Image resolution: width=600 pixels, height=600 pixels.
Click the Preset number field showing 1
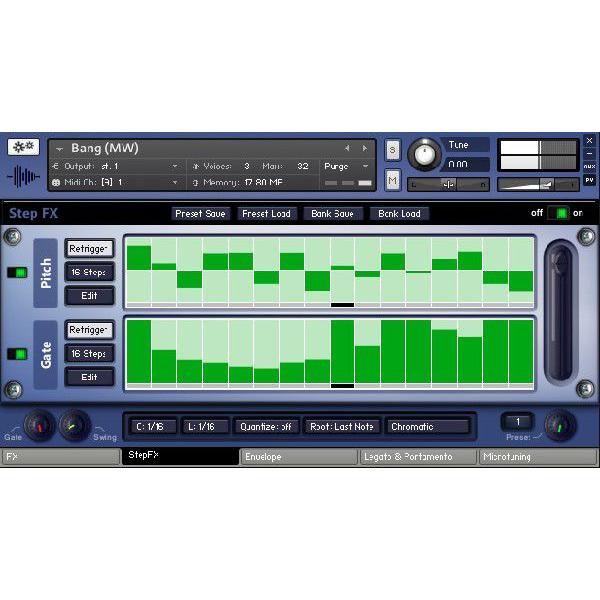tap(517, 422)
